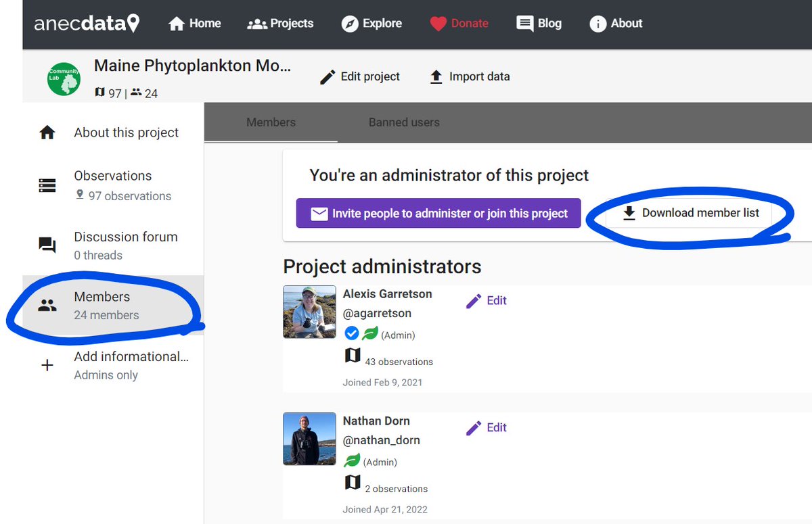Click the @agarretson username
This screenshot has height=524, width=812.
(x=377, y=314)
